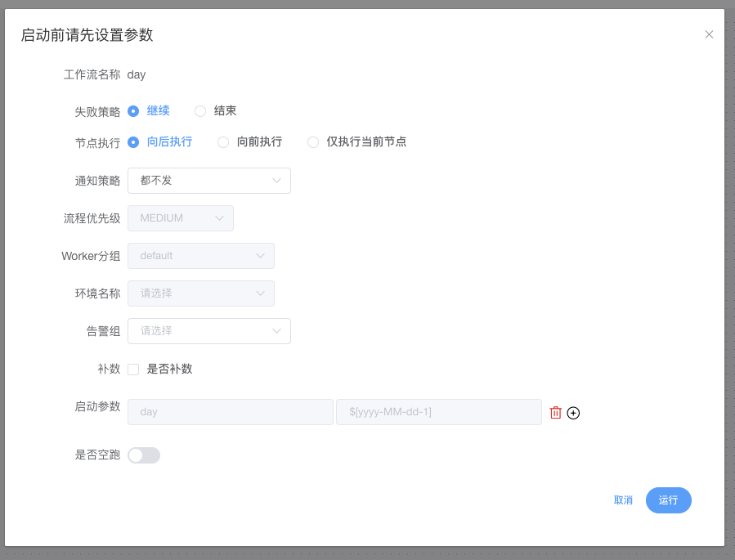Tick the 是否补数 checkbox
This screenshot has height=560, width=735.
pyautogui.click(x=133, y=370)
